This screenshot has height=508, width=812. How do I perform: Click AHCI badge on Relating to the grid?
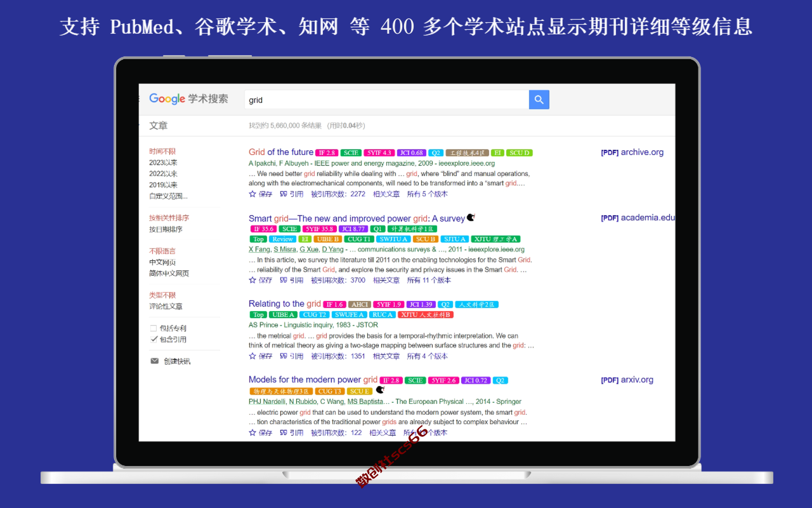click(x=360, y=304)
